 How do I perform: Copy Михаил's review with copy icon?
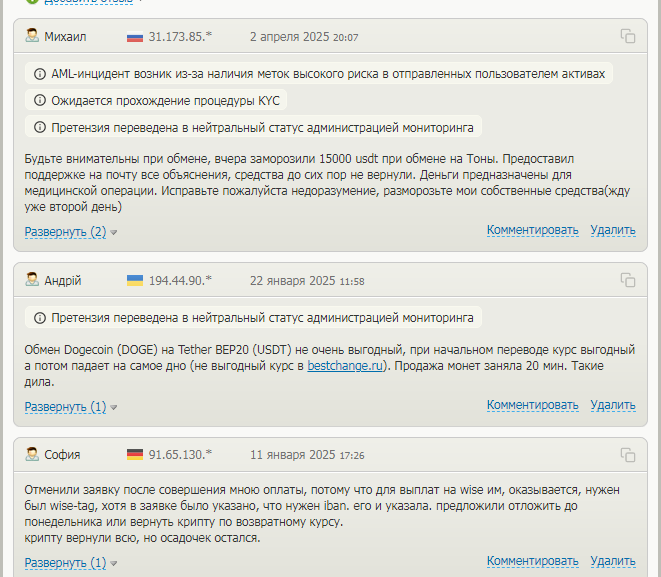click(628, 36)
